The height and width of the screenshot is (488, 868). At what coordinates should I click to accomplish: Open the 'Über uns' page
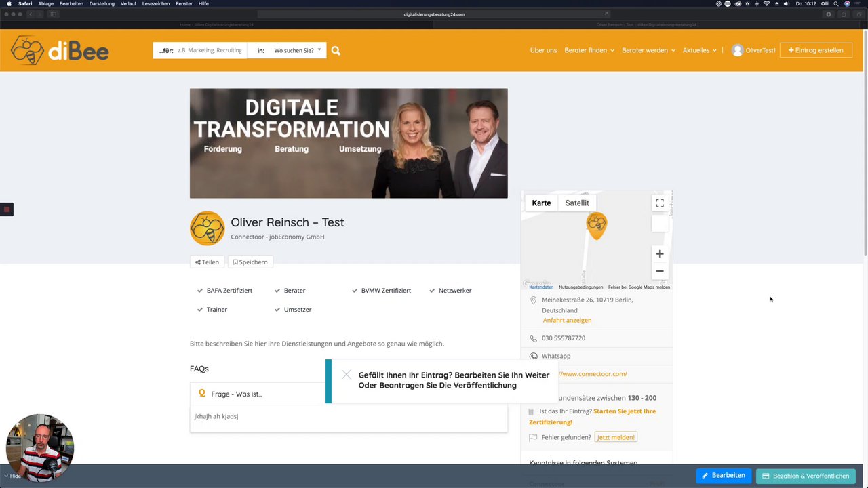tap(543, 50)
